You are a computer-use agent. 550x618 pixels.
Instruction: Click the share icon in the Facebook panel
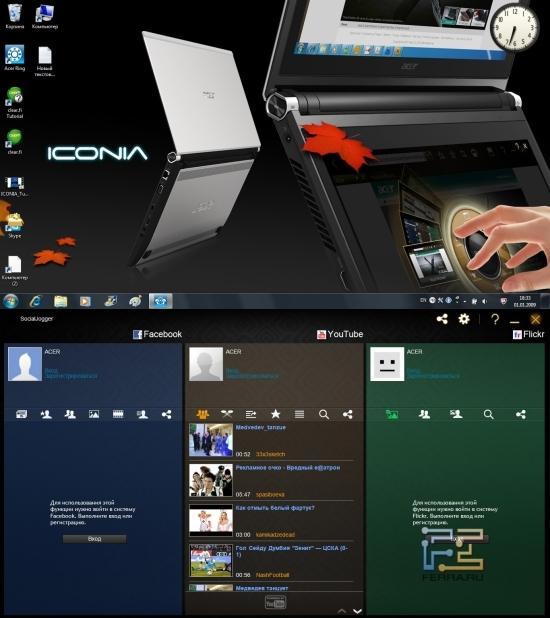point(166,414)
